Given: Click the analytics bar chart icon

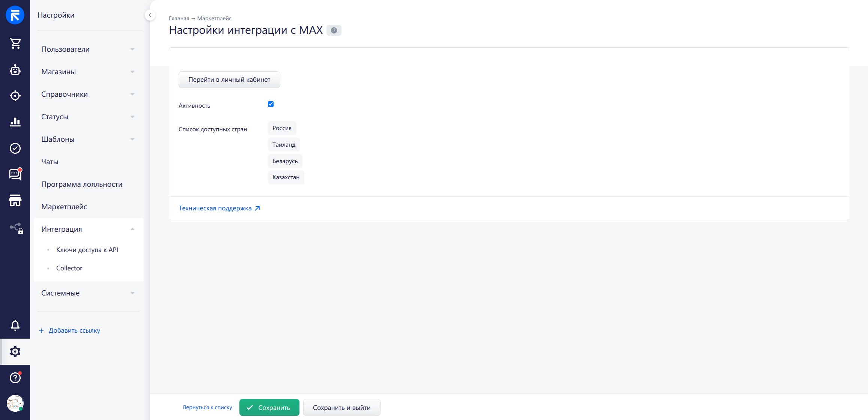Looking at the screenshot, I should pyautogui.click(x=15, y=122).
